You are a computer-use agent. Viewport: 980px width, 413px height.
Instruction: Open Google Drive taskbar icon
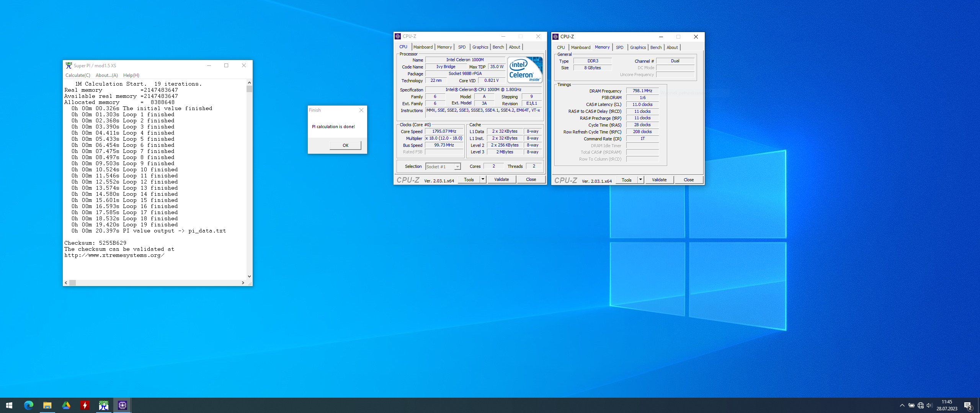[66, 405]
